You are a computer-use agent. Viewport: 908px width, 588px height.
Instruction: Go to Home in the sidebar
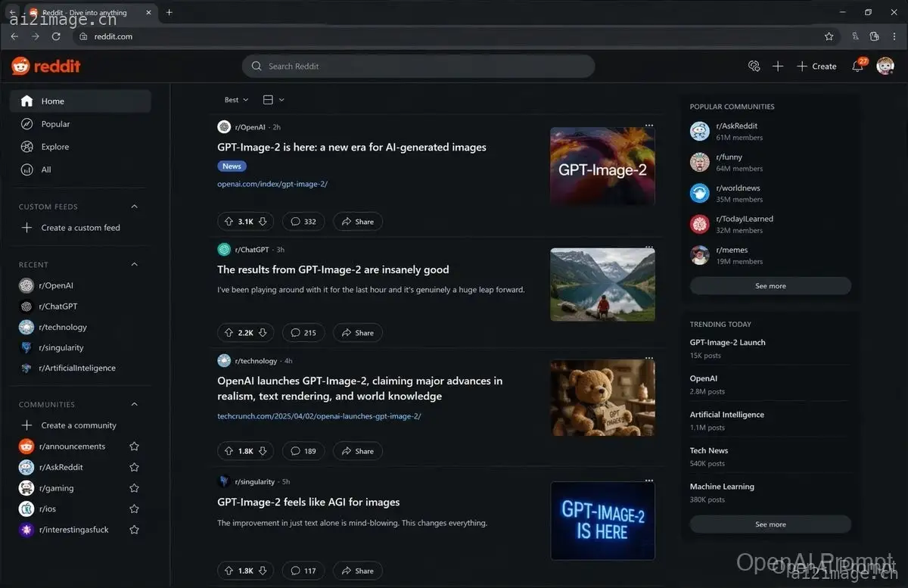pyautogui.click(x=80, y=101)
